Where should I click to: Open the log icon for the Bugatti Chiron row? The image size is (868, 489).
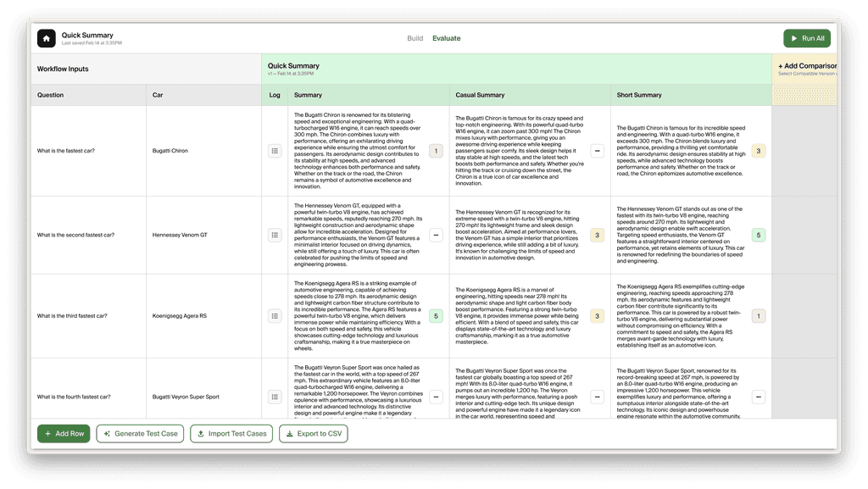click(x=274, y=150)
